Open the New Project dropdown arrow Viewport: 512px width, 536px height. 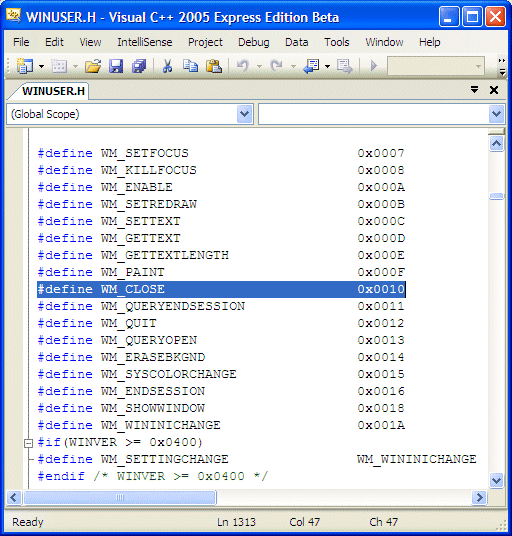[42, 66]
